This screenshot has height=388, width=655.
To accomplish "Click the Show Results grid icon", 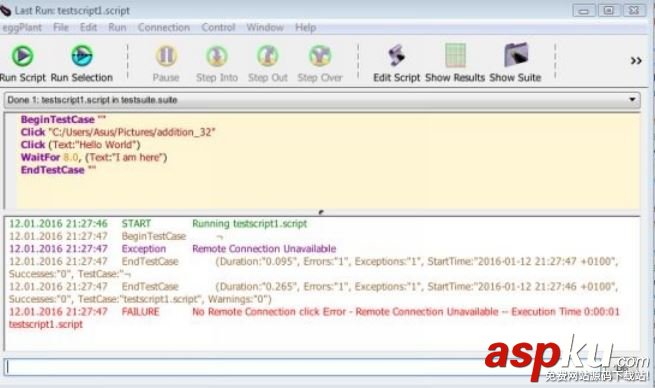I will click(x=455, y=55).
